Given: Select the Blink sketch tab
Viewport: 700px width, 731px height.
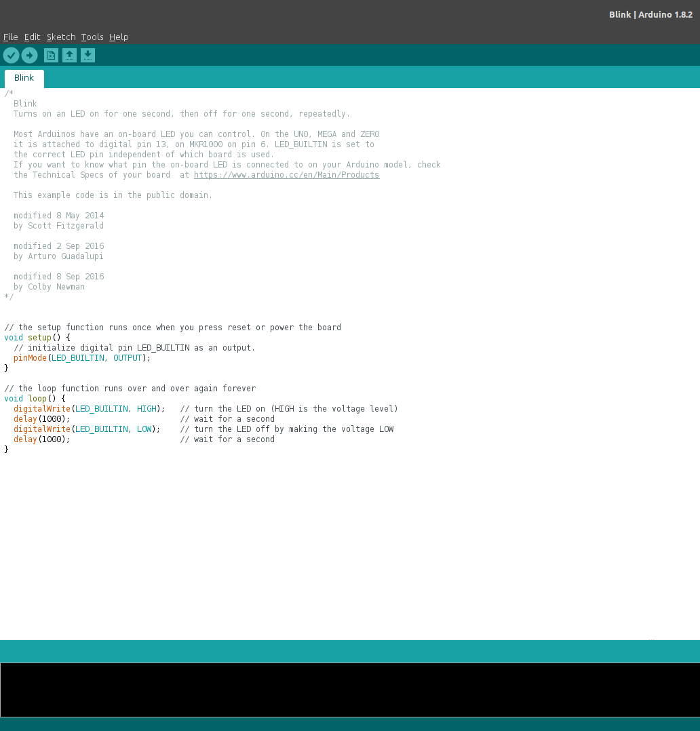Looking at the screenshot, I should pyautogui.click(x=24, y=79).
